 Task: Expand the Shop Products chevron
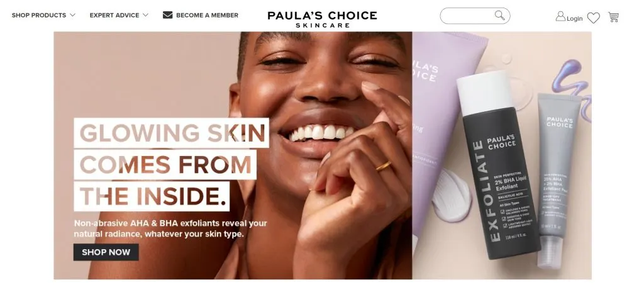(73, 15)
